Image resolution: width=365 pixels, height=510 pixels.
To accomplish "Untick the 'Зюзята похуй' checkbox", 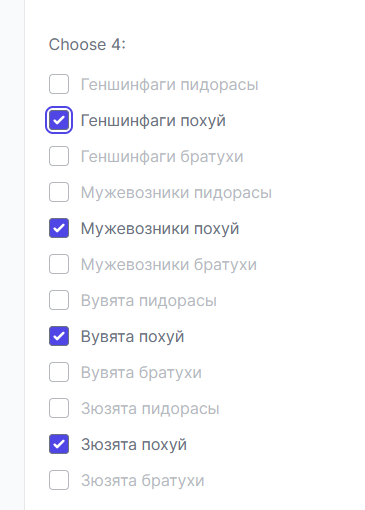I will click(x=59, y=444).
